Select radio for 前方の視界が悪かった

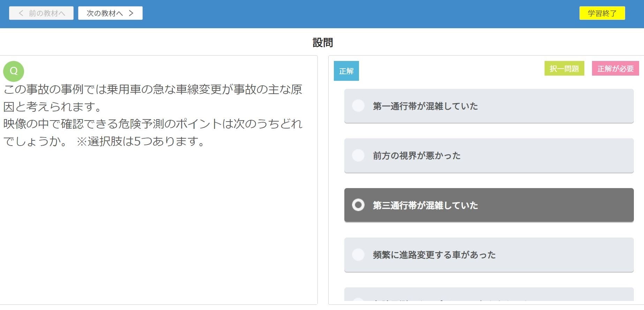pos(358,155)
